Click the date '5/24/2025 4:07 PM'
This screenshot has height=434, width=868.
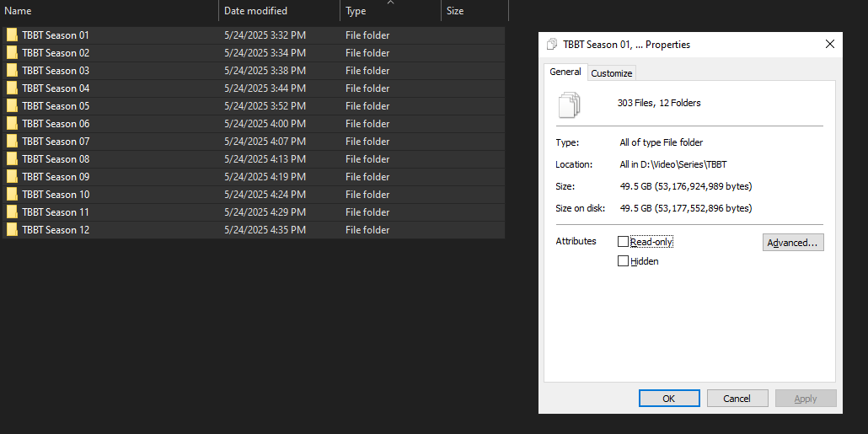pos(265,142)
